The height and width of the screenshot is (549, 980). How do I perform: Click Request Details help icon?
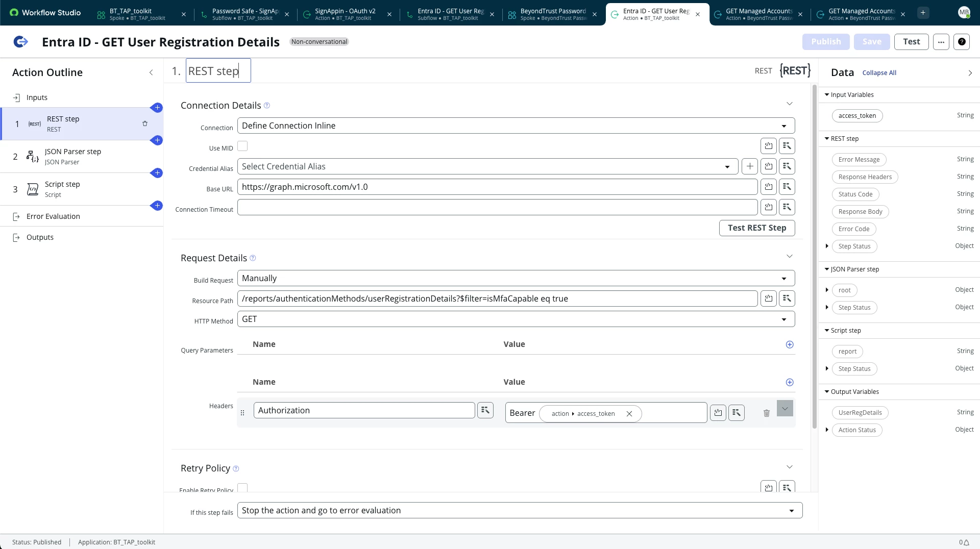tap(253, 258)
